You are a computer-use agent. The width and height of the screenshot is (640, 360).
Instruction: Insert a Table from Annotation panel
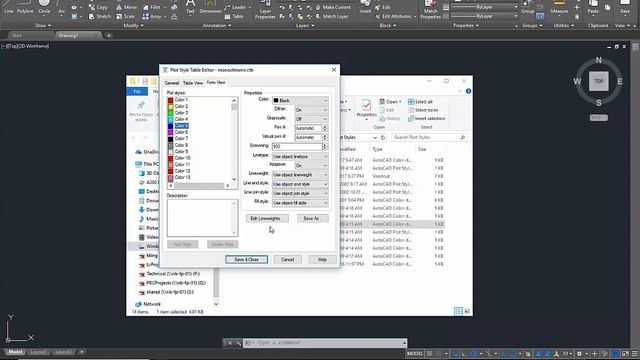tap(234, 16)
